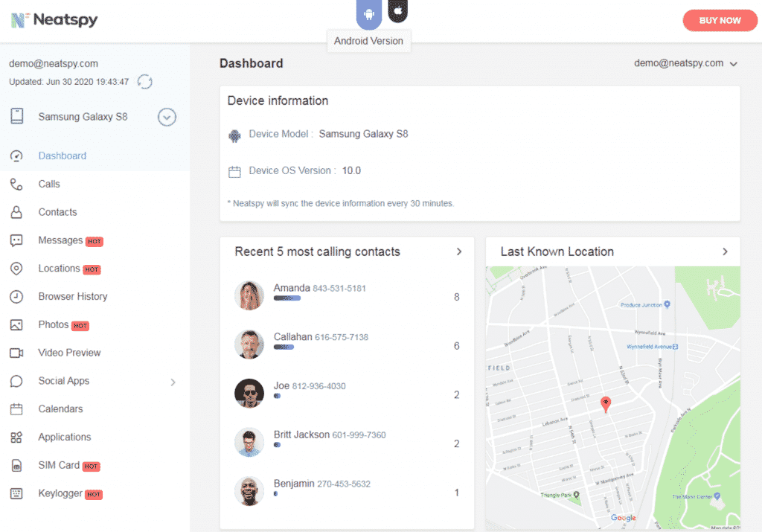Open the full Last Known Location view
Image resolution: width=762 pixels, height=532 pixels.
(x=724, y=251)
